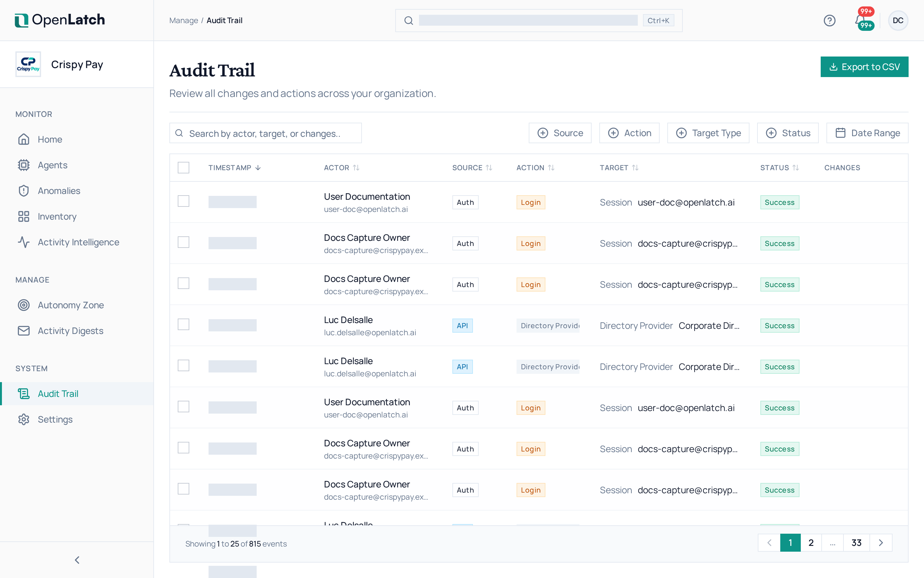924x578 pixels.
Task: Open the help question mark icon
Action: tap(829, 20)
